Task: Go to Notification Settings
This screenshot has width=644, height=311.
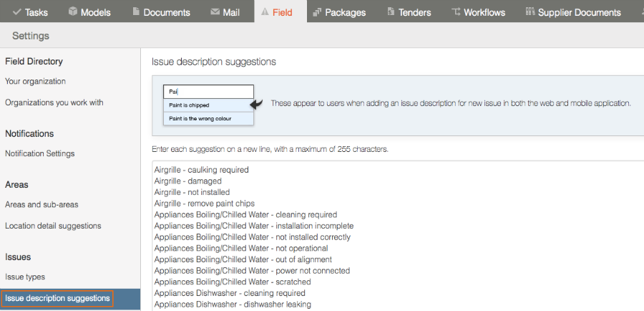Action: tap(40, 153)
